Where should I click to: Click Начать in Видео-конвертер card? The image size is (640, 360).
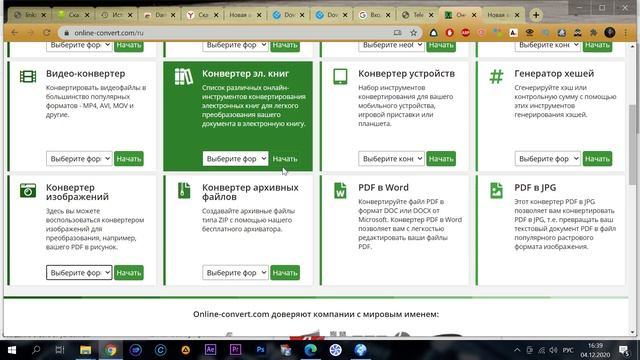click(129, 158)
